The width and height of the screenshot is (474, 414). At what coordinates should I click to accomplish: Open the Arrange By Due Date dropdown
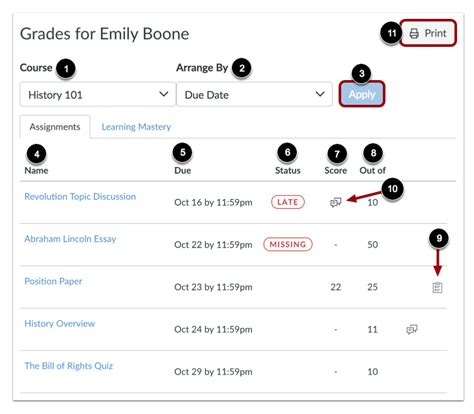(x=254, y=95)
